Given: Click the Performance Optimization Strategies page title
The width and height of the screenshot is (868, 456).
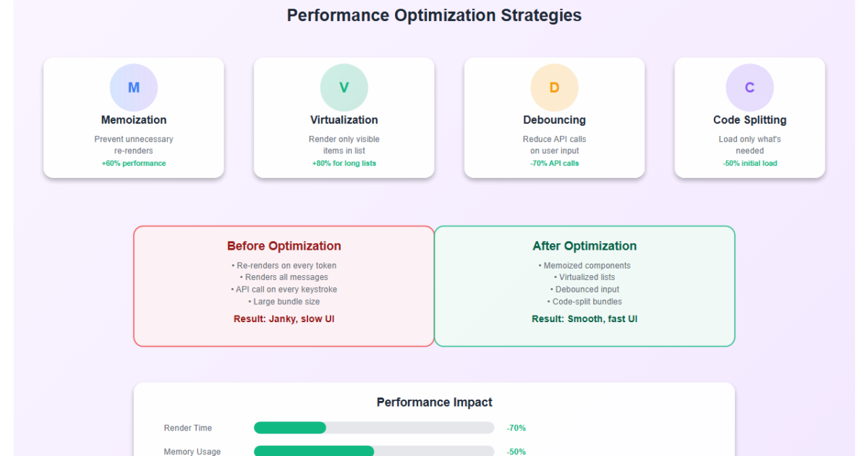Looking at the screenshot, I should pos(434,15).
